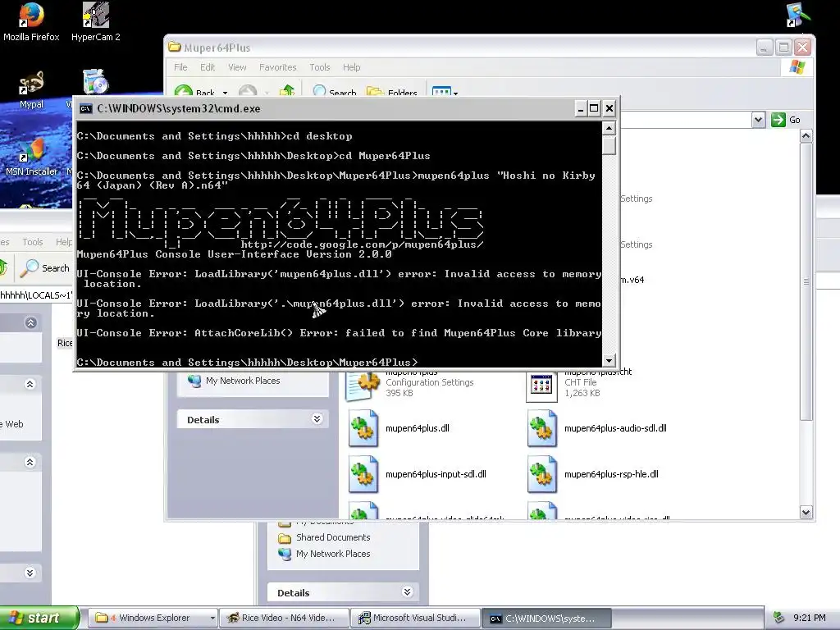Click My Network Places icon in Muper64Plus window
840x630 pixels.
click(194, 381)
